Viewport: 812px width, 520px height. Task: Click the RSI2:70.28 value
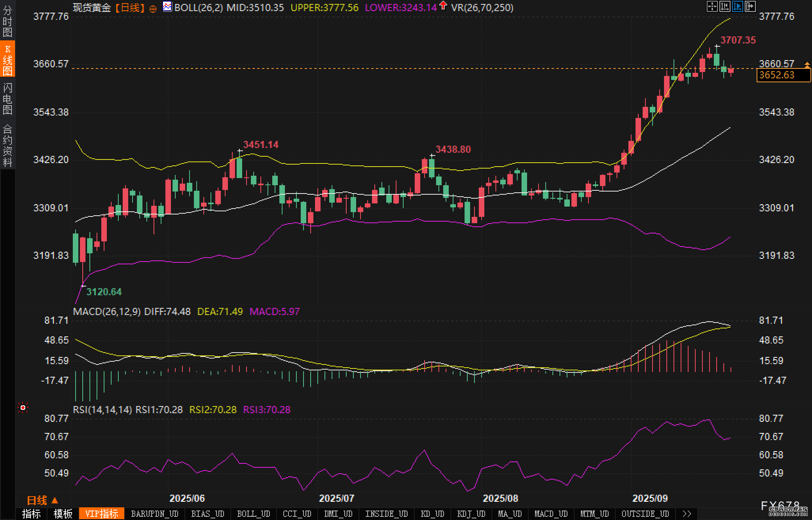tap(213, 410)
